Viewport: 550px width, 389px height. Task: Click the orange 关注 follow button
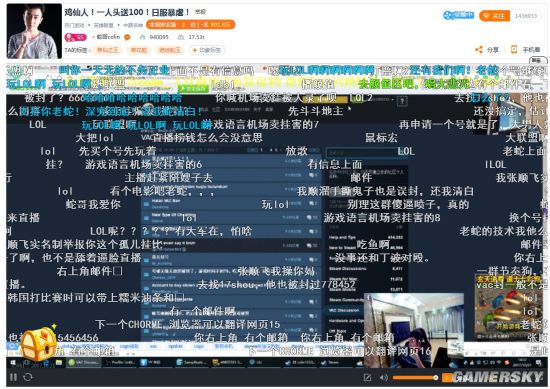coord(495,16)
